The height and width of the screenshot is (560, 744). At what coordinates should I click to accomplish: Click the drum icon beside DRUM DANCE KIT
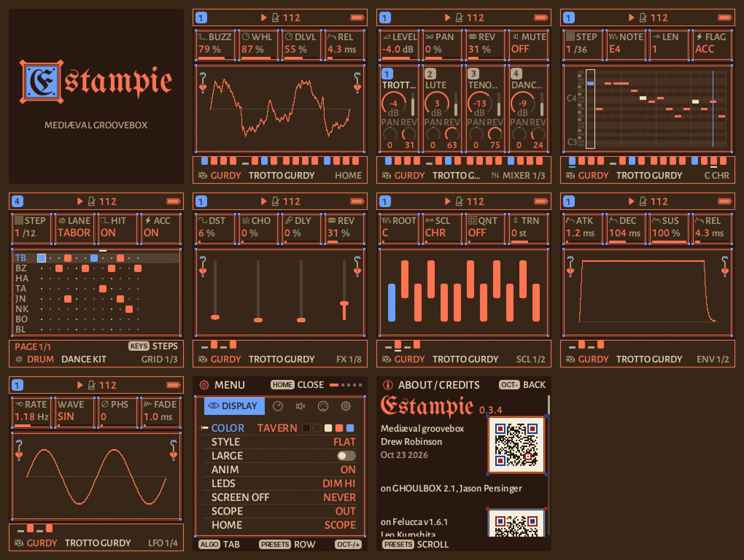click(x=19, y=359)
